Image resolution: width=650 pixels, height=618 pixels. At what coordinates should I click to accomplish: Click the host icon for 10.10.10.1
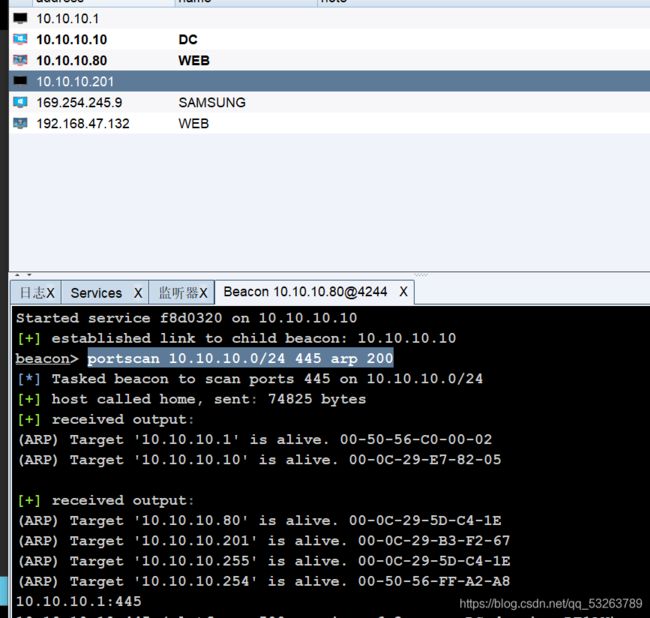click(20, 18)
